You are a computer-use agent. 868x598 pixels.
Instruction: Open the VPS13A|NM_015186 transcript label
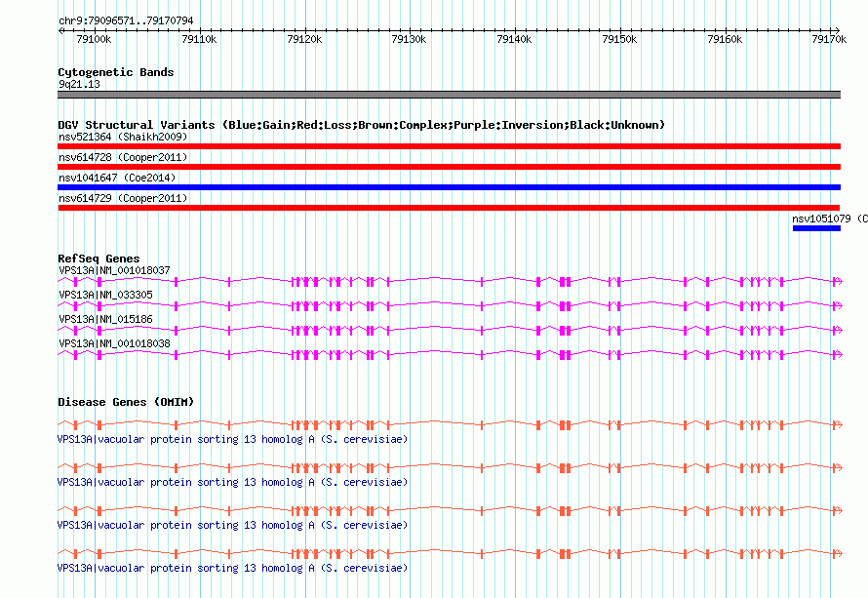click(105, 319)
